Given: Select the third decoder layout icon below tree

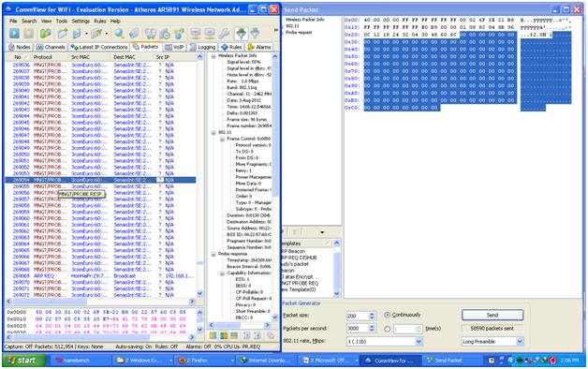Looking at the screenshot, I should coord(234,335).
